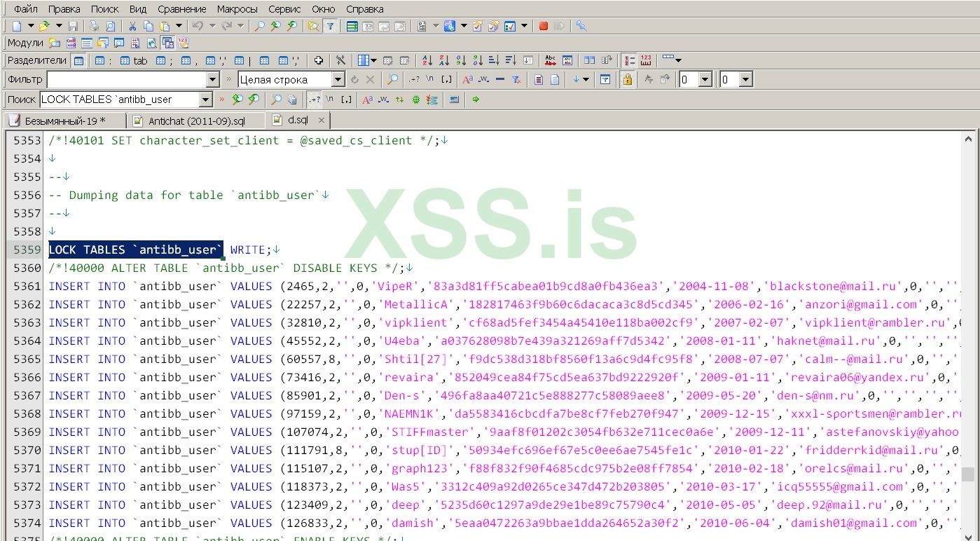Open the second 0 numeric dropdown in Filter bar
The image size is (980, 541).
pyautogui.click(x=746, y=80)
